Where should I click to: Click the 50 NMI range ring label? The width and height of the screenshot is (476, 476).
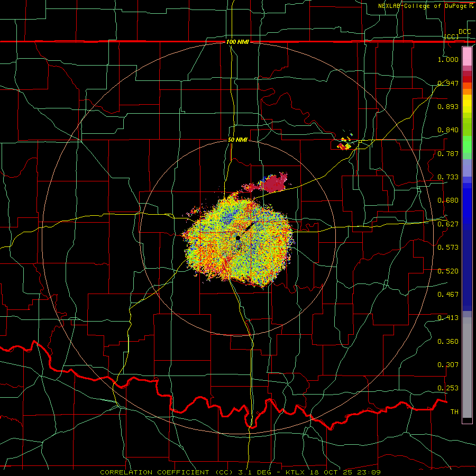tap(237, 140)
